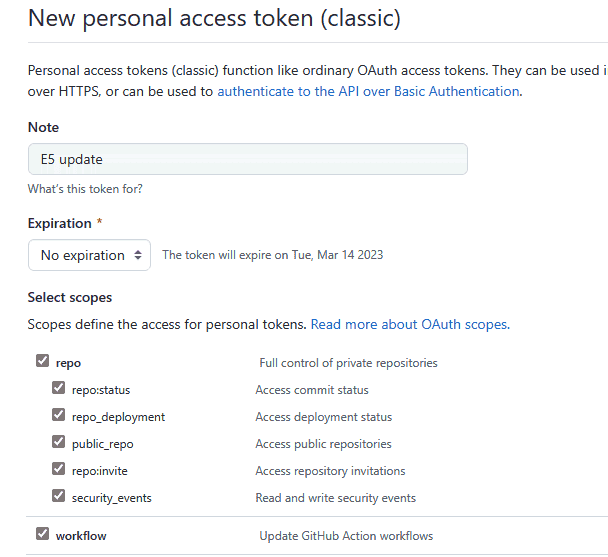Disable the workflow scope checkbox
The height and width of the screenshot is (557, 608).
(42, 535)
